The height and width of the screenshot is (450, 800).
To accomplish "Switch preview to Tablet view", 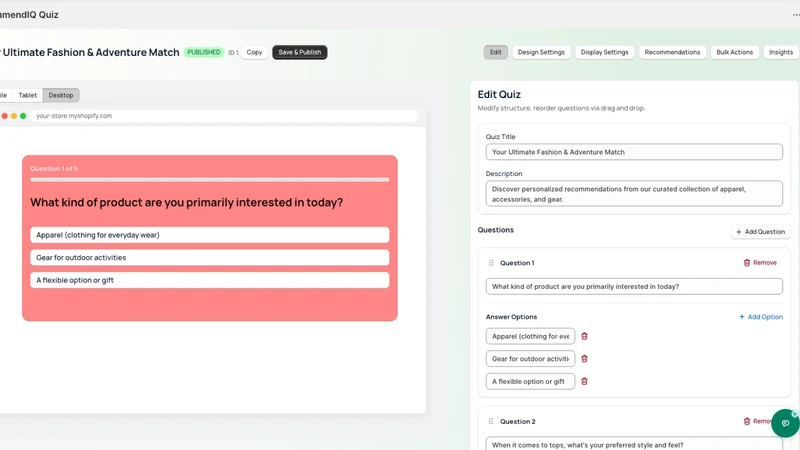I will 28,95.
